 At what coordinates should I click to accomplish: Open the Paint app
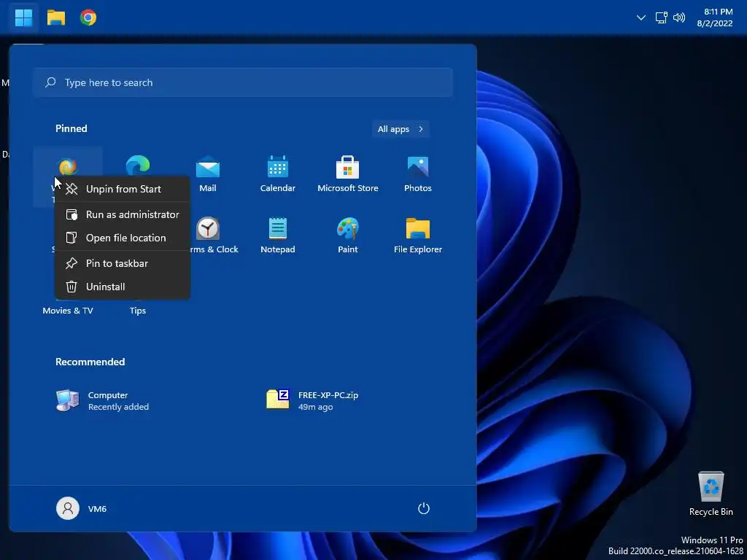[348, 236]
